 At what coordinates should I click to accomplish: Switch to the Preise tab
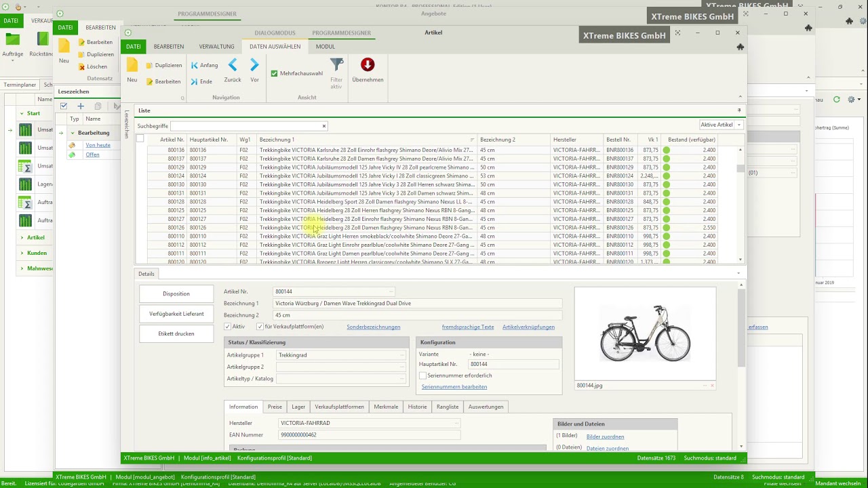tap(275, 407)
